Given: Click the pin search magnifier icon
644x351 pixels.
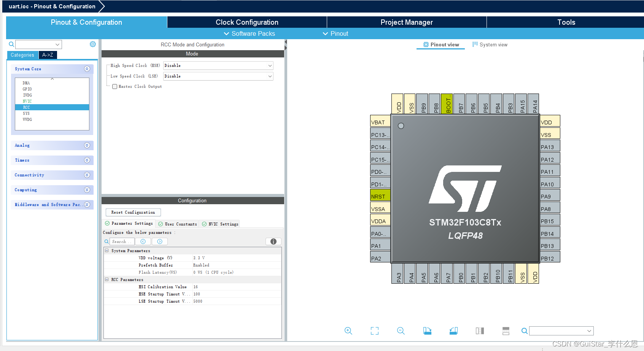Looking at the screenshot, I should click(x=524, y=331).
